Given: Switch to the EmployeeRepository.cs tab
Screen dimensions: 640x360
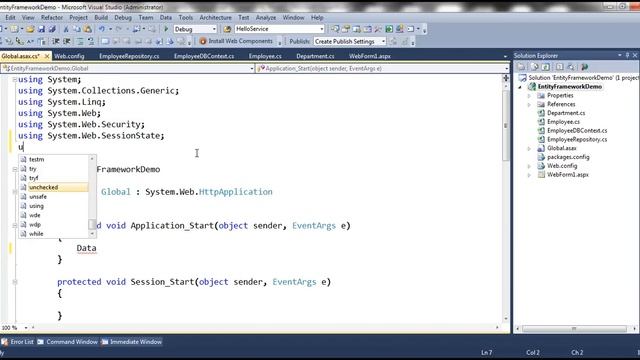Looking at the screenshot, I should point(129,56).
